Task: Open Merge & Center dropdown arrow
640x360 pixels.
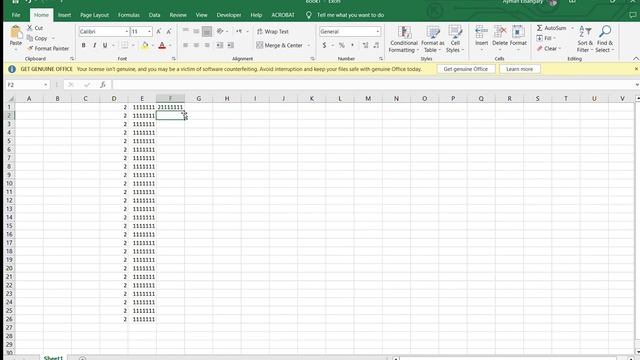Action: point(309,45)
